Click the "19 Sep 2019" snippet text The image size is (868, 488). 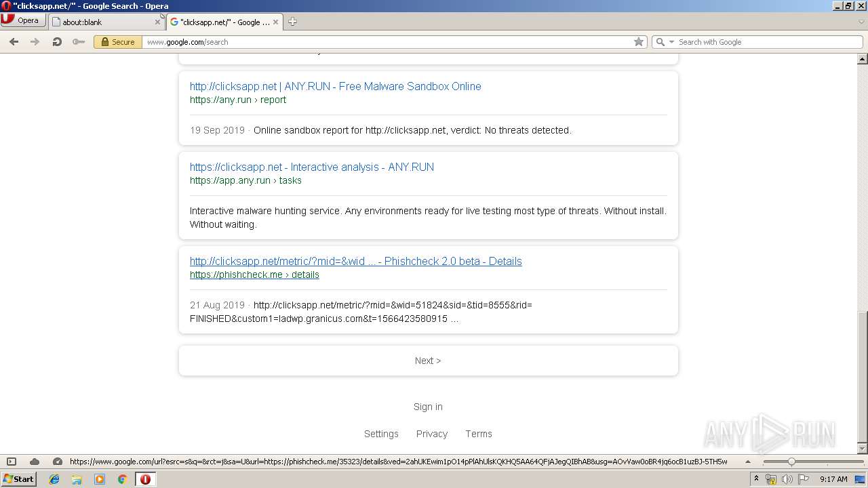pos(217,130)
